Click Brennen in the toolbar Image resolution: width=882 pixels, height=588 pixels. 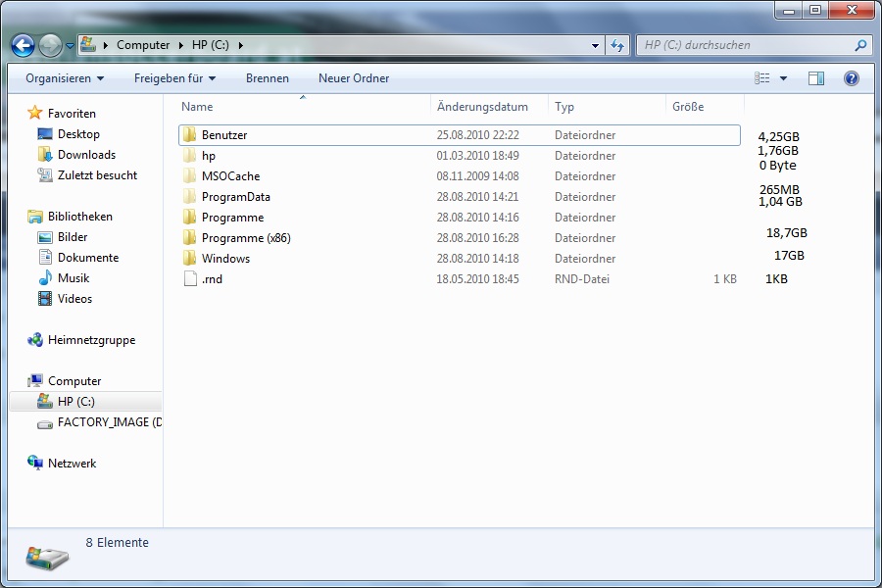pos(268,78)
